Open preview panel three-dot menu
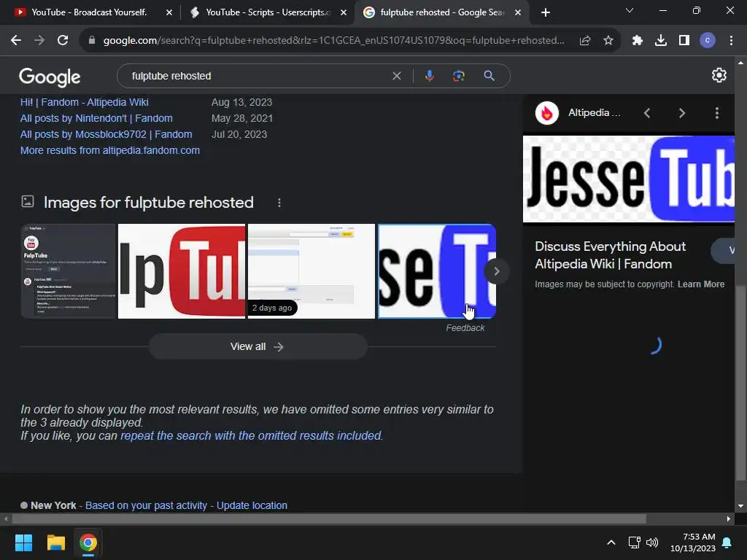Viewport: 747px width, 560px height. 716,113
